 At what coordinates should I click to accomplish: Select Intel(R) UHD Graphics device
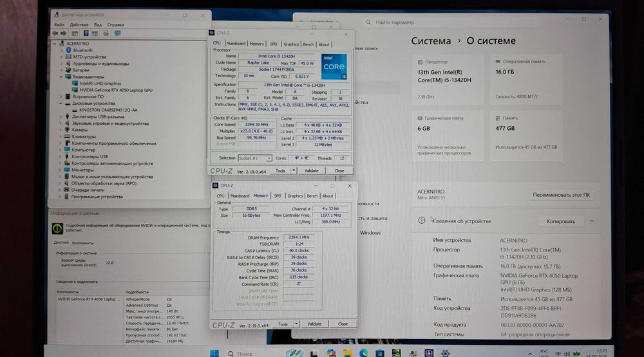pyautogui.click(x=100, y=84)
